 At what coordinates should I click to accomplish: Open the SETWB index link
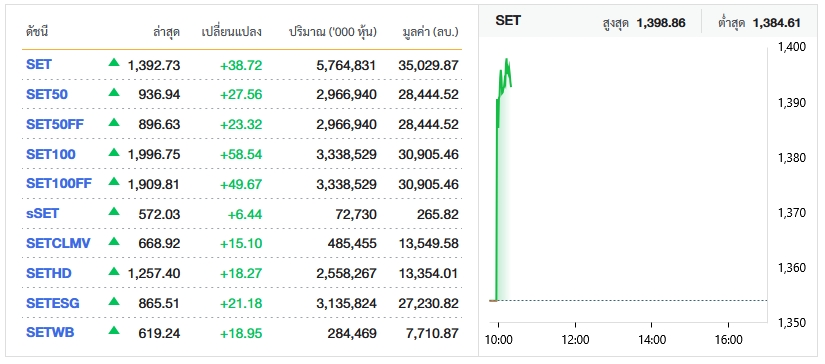coord(50,332)
